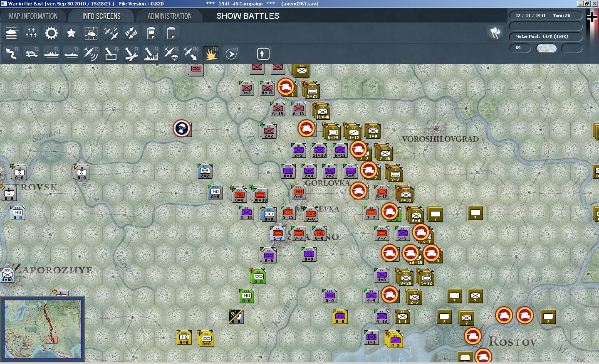The image size is (599, 364).
Task: Click the F12 end turn arrow
Action: [231, 54]
